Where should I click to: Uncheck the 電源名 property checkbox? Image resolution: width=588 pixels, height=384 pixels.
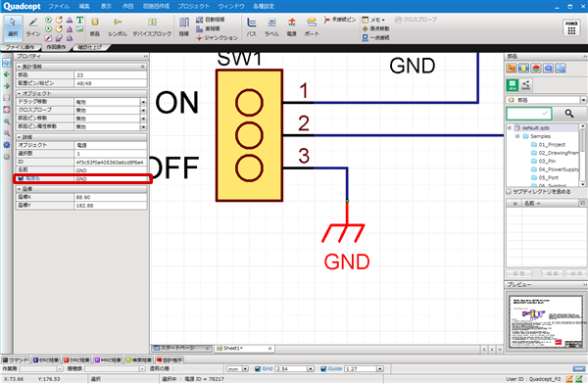[x=21, y=178]
